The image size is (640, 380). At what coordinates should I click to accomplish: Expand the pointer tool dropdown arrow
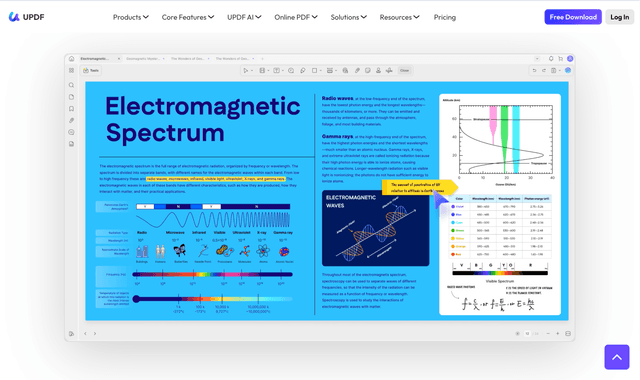(252, 71)
